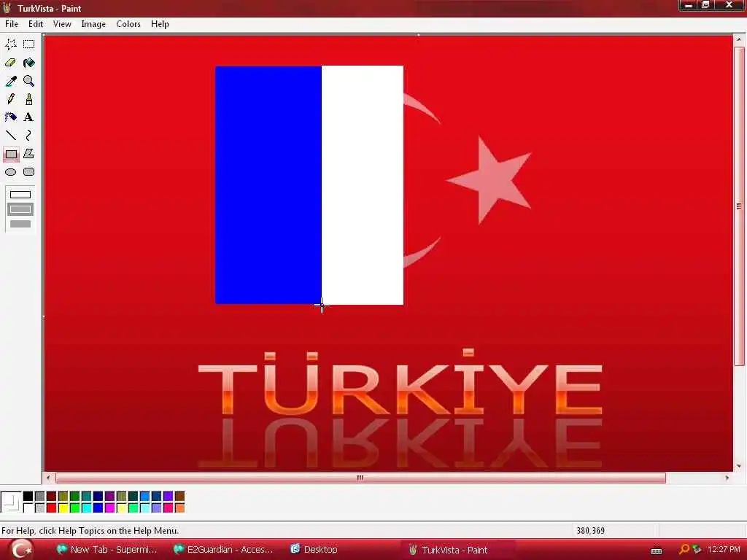Click the 12:27 PM clock

click(x=723, y=550)
